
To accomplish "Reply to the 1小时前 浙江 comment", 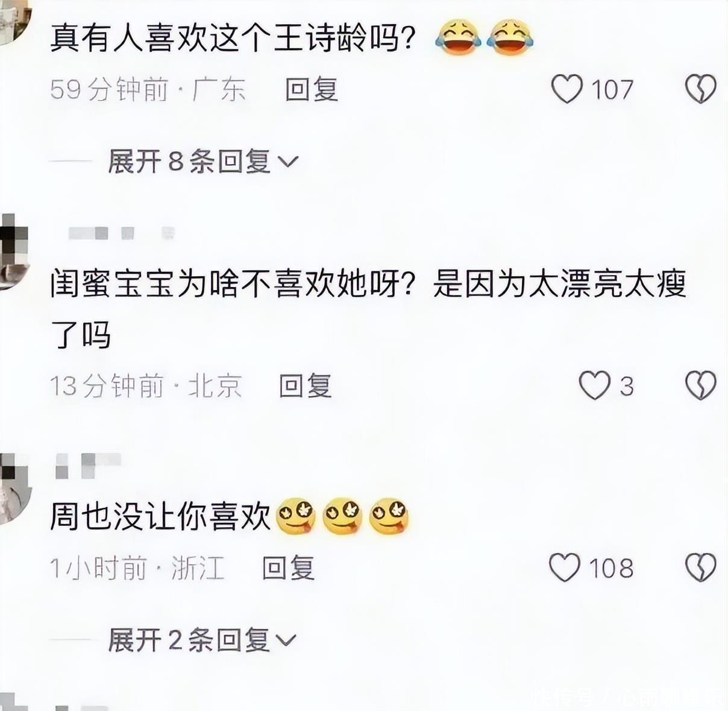I will point(289,568).
